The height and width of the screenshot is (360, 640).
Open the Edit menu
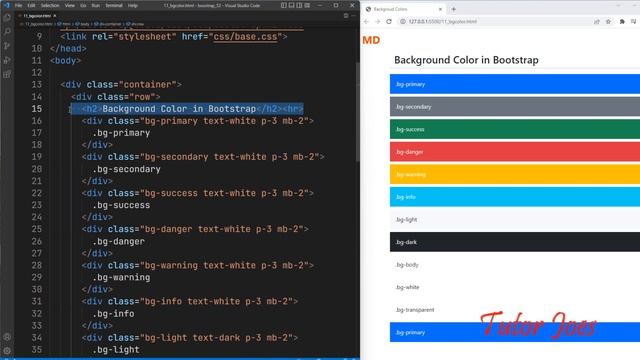[31, 5]
